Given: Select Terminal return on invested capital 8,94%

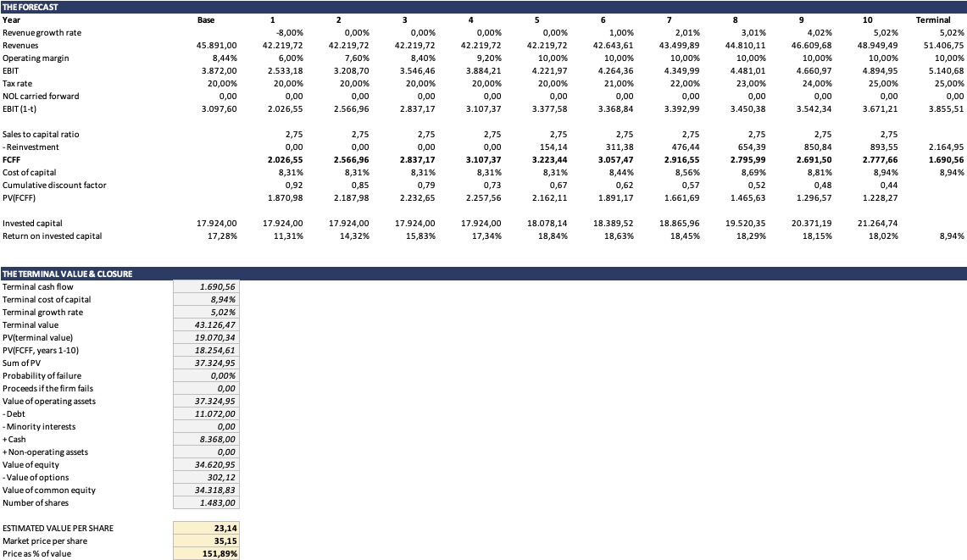Looking at the screenshot, I should (x=952, y=236).
